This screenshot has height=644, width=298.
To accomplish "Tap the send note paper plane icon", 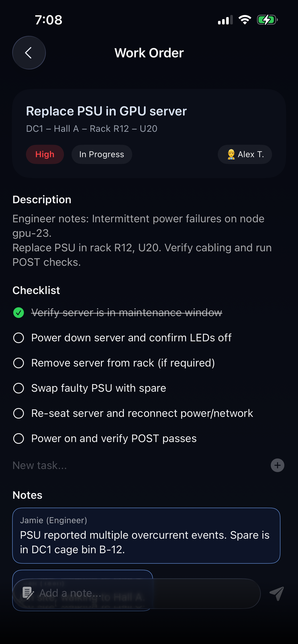I will (277, 593).
